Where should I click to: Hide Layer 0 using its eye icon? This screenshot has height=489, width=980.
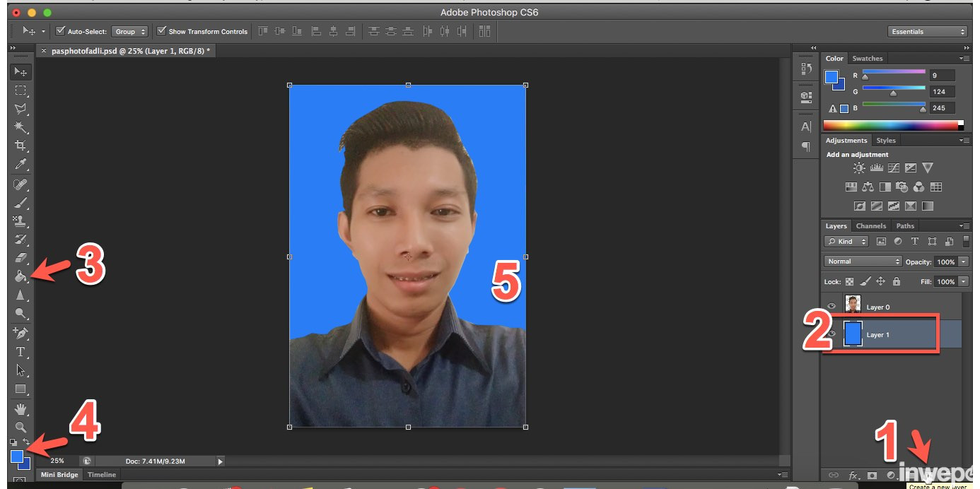pos(832,307)
